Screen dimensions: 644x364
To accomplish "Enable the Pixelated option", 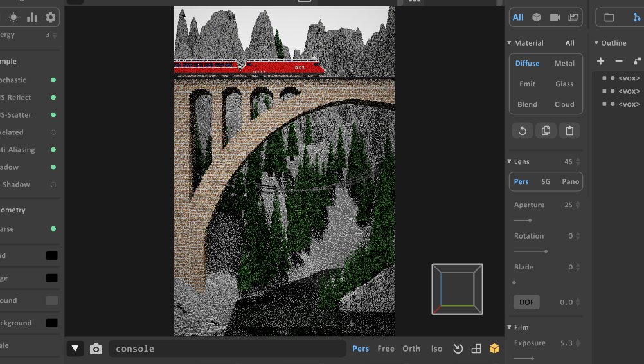I will 53,132.
